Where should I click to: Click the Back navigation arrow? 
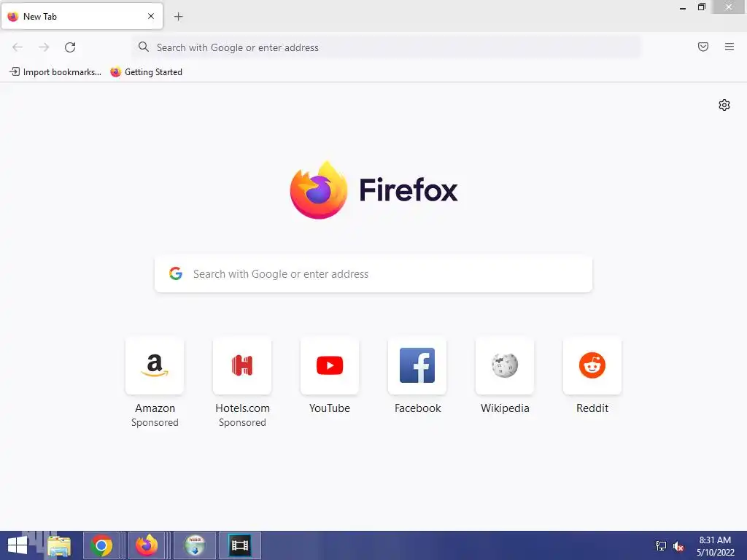[x=18, y=47]
